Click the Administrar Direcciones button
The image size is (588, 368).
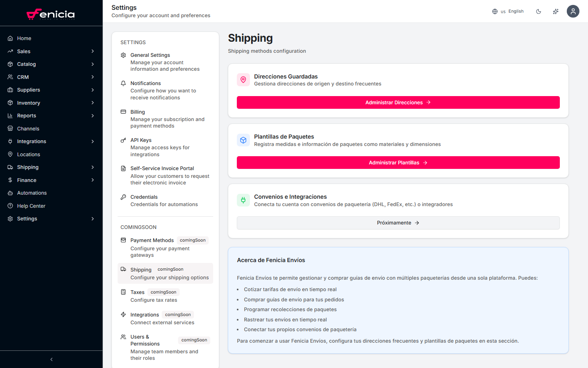point(398,102)
